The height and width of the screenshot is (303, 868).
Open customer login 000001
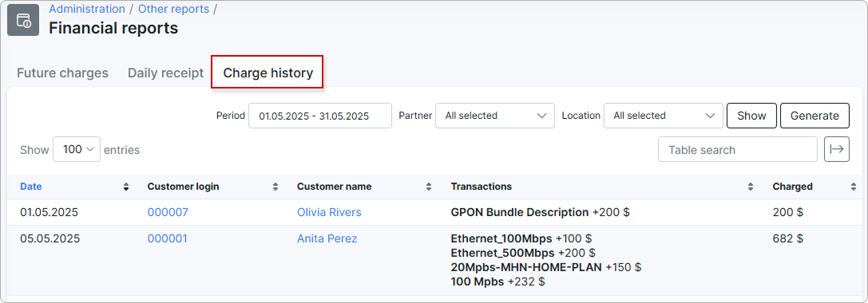[x=167, y=239]
